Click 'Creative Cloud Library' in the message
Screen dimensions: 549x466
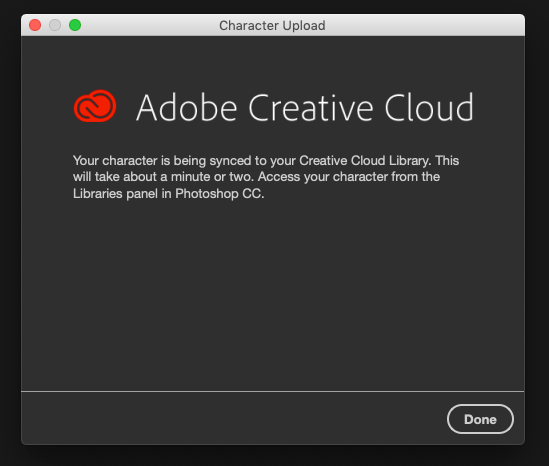point(364,161)
